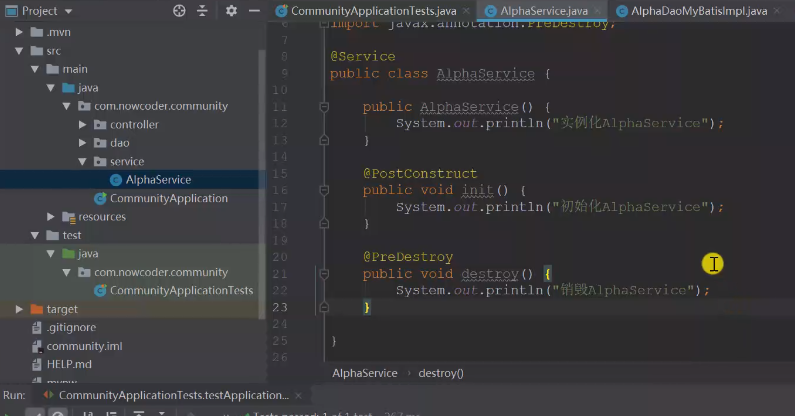Open the Project view dropdown

point(68,11)
